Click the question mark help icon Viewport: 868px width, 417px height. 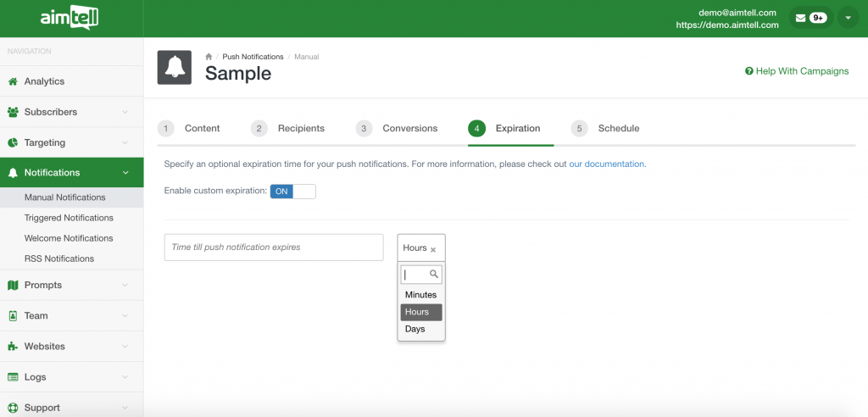point(749,71)
